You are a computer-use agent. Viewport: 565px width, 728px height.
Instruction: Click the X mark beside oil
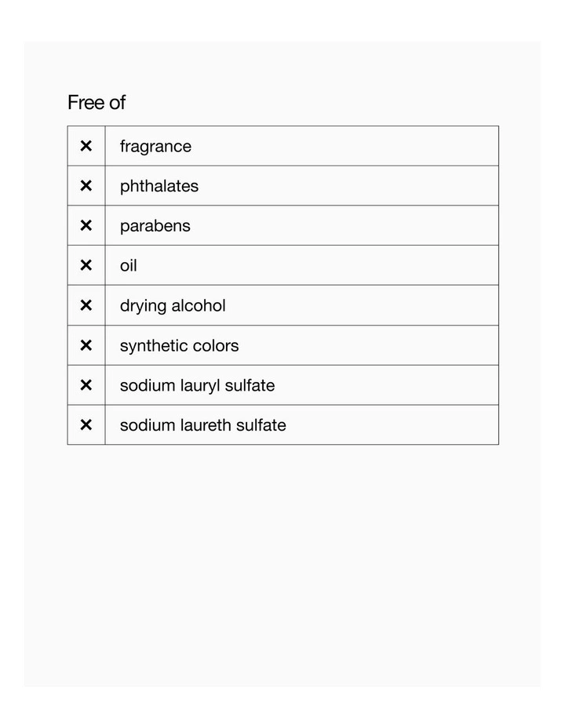pyautogui.click(x=86, y=265)
